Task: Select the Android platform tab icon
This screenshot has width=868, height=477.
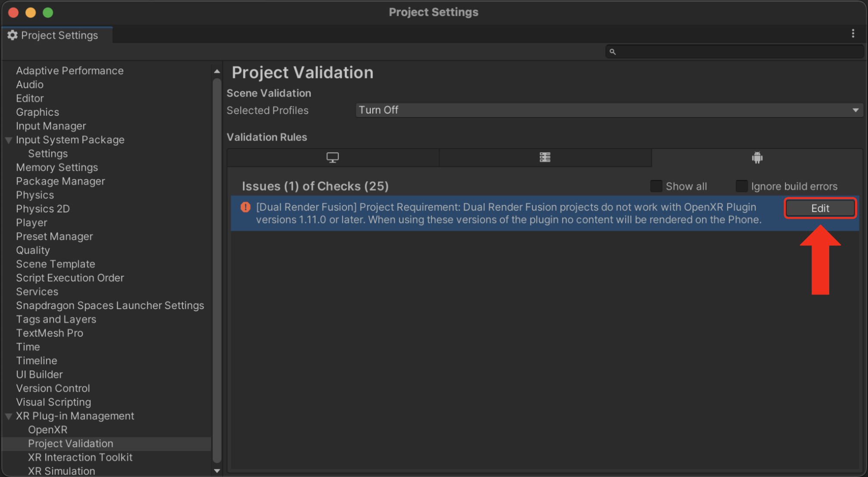Action: [x=757, y=158]
